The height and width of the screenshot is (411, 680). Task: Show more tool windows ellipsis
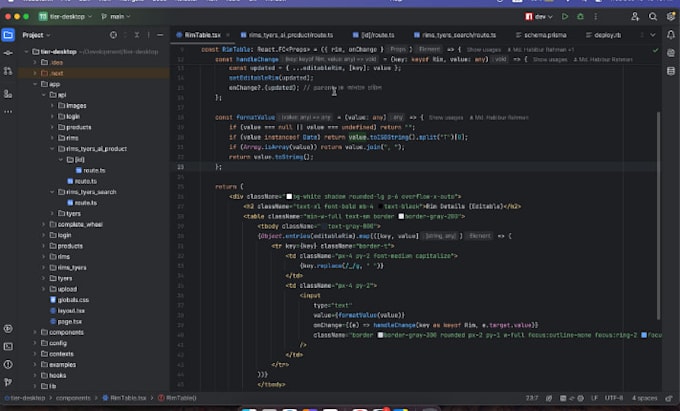[8, 111]
